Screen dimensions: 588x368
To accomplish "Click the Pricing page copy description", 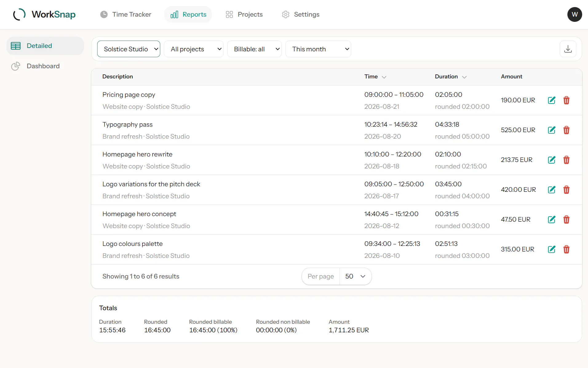I will 129,95.
